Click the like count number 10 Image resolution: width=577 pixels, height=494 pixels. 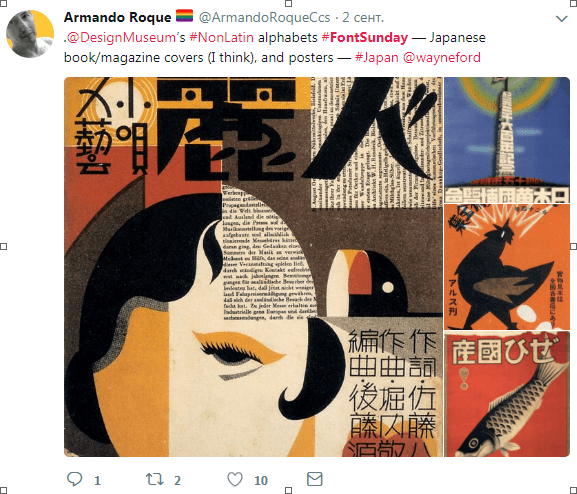(261, 480)
